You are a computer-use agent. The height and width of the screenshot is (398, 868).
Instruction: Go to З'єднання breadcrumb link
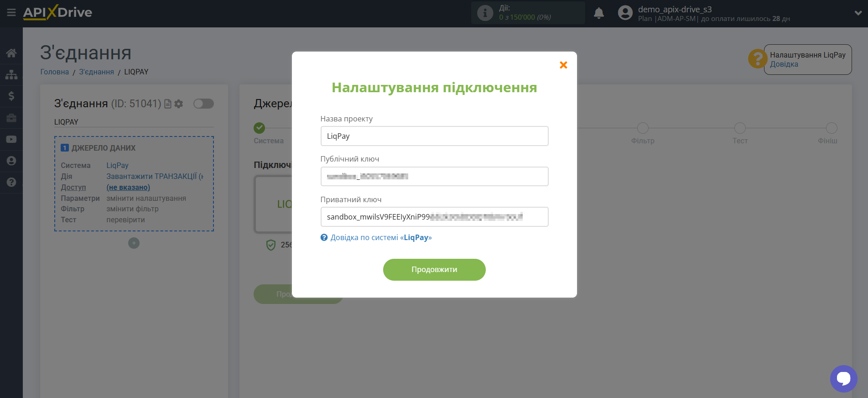pos(96,72)
